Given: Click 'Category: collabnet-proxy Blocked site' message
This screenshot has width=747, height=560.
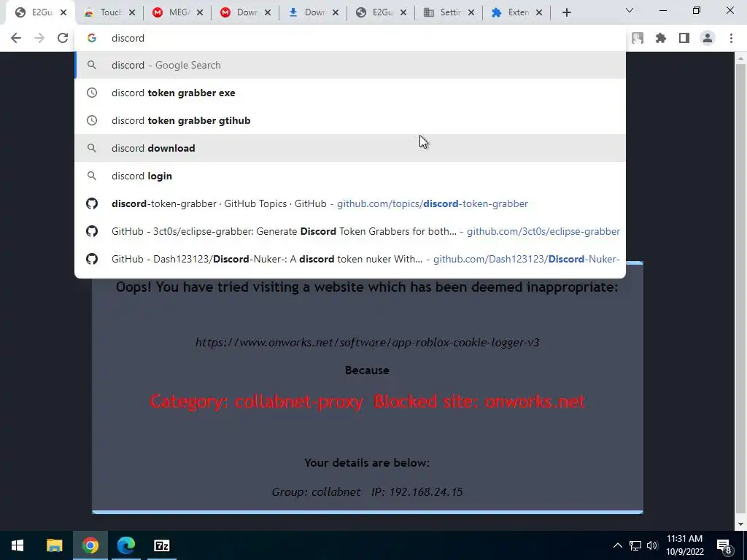Looking at the screenshot, I should [x=368, y=402].
